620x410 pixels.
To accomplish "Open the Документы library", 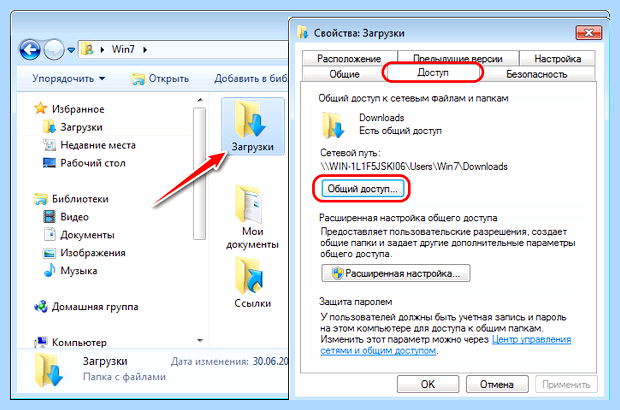I will [87, 235].
